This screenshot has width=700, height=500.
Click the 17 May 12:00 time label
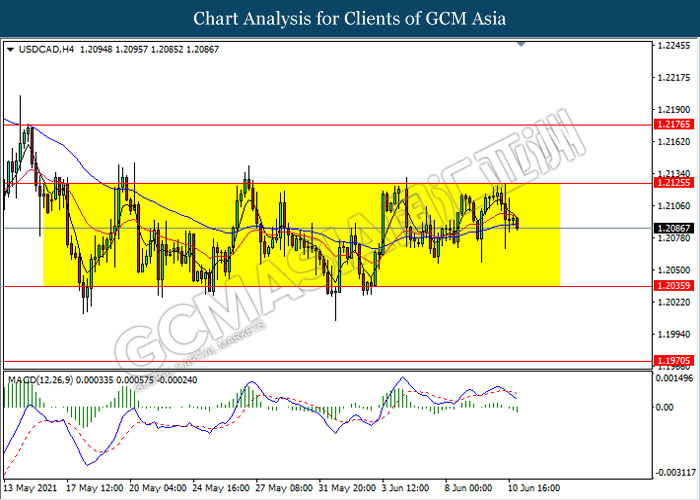tap(95, 488)
